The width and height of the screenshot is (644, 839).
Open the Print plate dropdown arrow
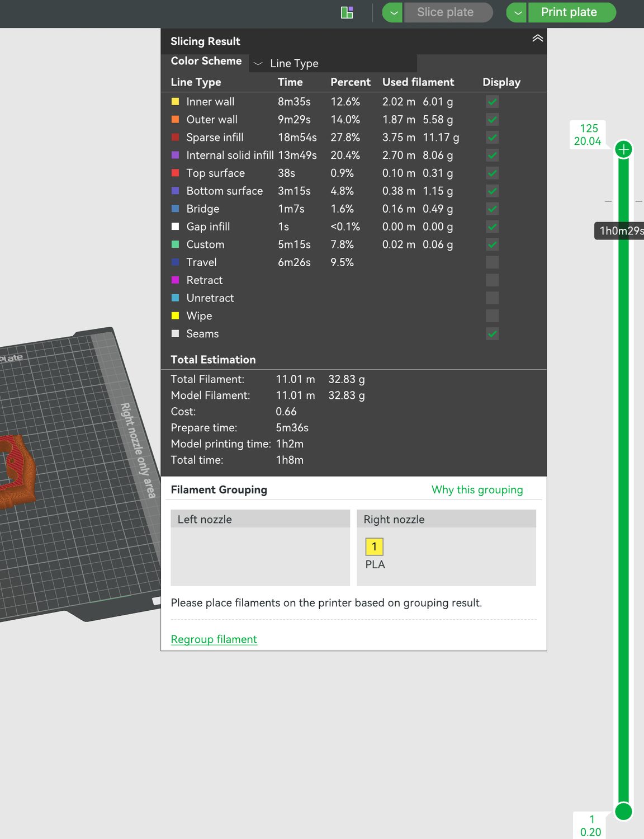pyautogui.click(x=517, y=12)
